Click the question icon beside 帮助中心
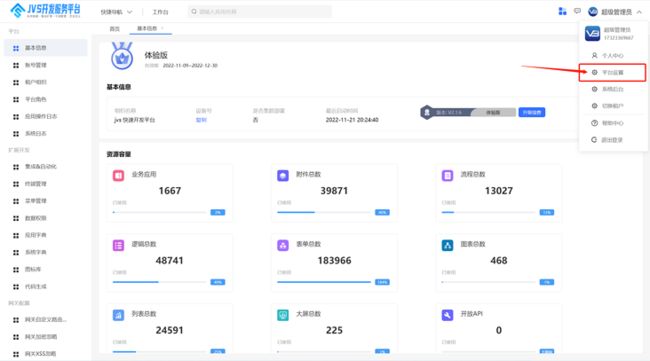The image size is (650, 361). 594,123
